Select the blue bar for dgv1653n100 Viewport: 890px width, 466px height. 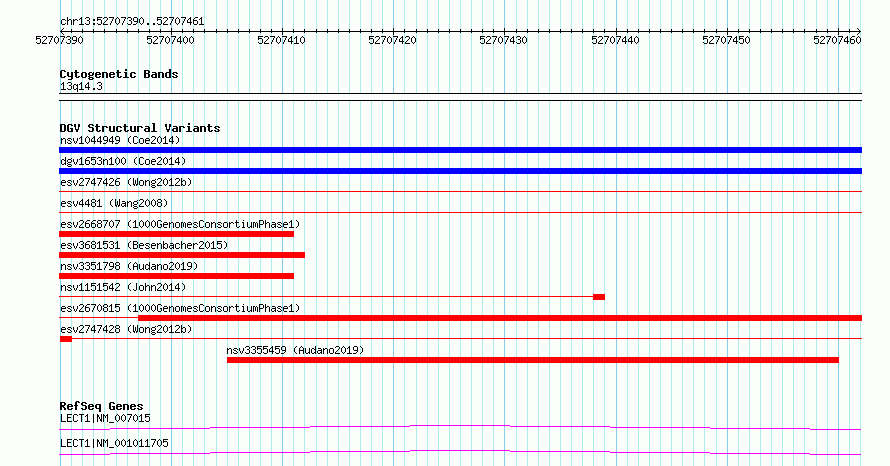tap(460, 171)
